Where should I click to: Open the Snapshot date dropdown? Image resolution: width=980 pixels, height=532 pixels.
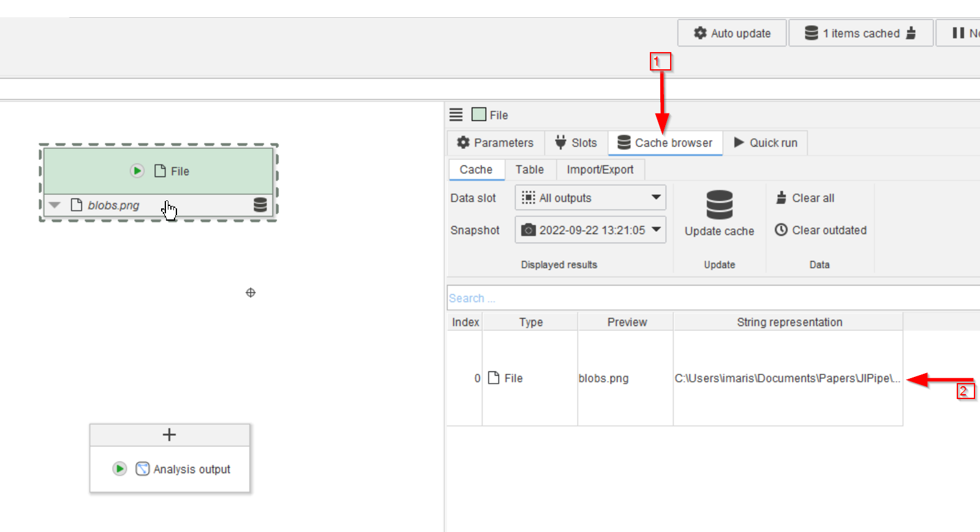click(x=590, y=230)
